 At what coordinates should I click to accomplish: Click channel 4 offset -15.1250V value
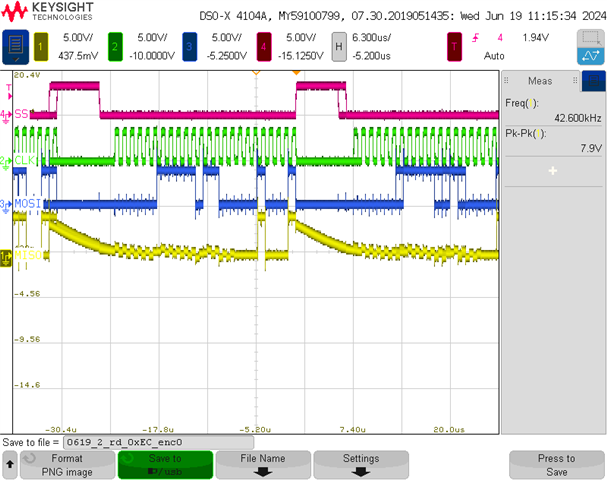pos(301,56)
